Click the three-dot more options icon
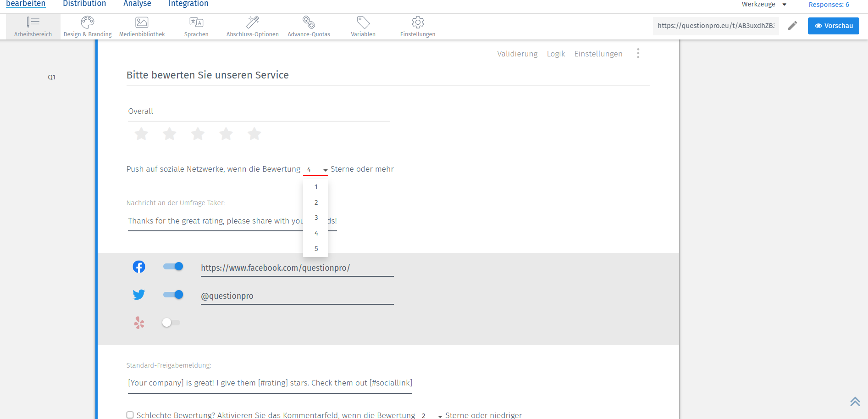Screen dimensions: 868x419 638,54
